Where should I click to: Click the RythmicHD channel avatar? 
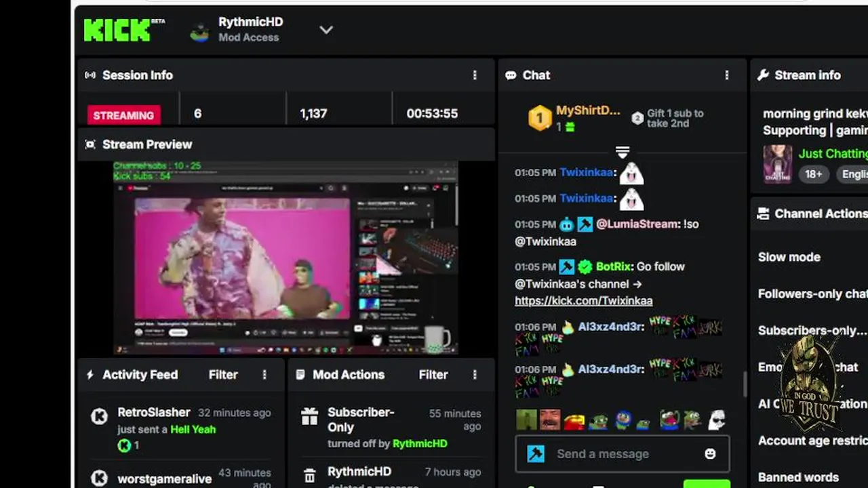pyautogui.click(x=199, y=31)
